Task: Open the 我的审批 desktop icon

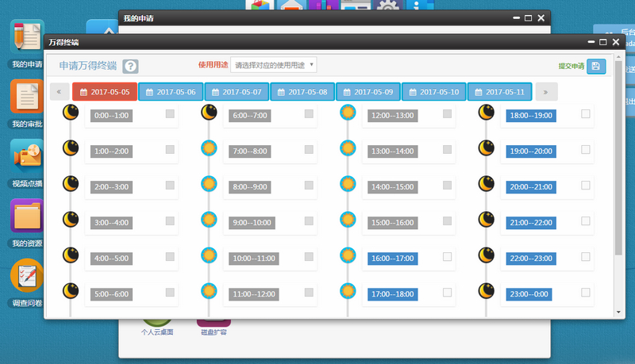Action: pos(27,96)
